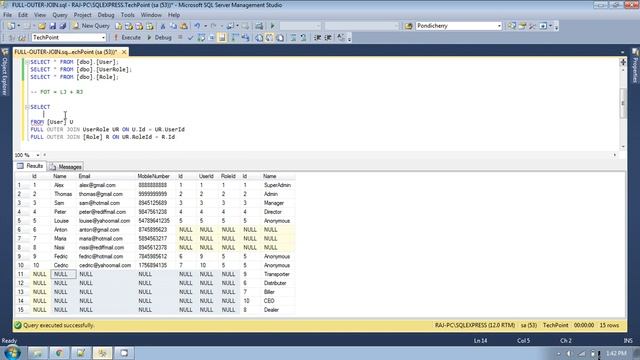Click the Save All icon
The image size is (640, 360).
pos(62,26)
